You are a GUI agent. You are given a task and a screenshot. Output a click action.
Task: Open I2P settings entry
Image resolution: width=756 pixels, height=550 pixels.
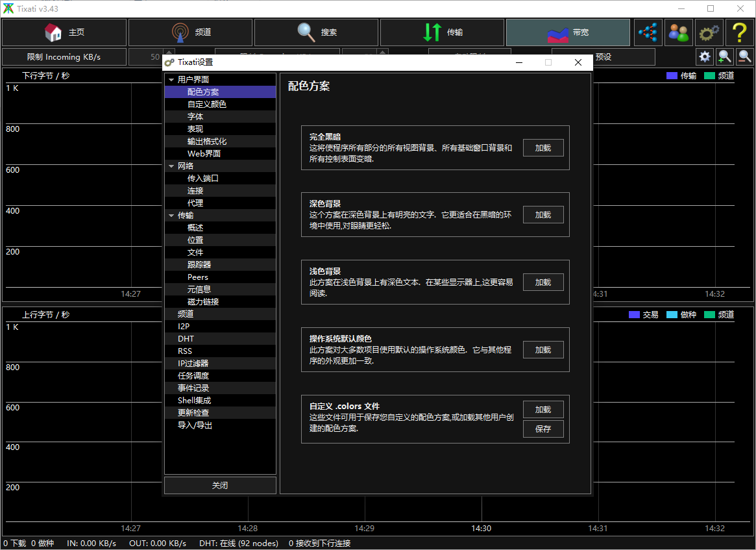pos(221,327)
